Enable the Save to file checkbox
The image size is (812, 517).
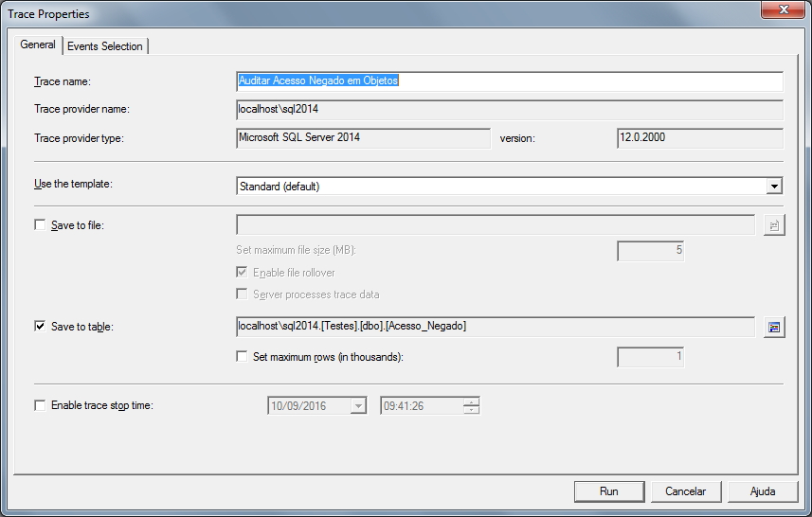tap(40, 224)
